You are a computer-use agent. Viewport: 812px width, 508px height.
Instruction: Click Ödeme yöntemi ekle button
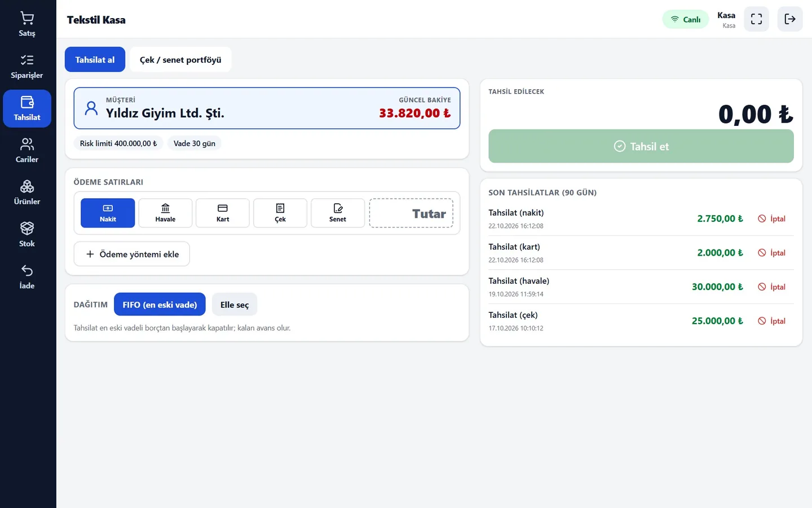pos(132,254)
